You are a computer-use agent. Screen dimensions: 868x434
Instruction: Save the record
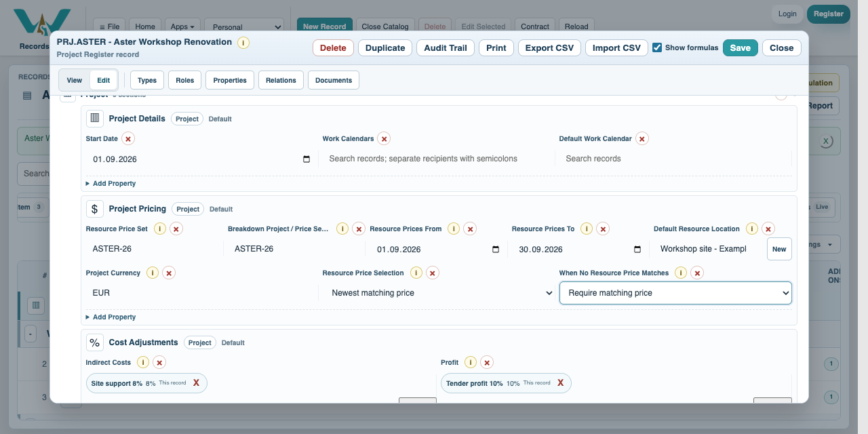point(741,47)
